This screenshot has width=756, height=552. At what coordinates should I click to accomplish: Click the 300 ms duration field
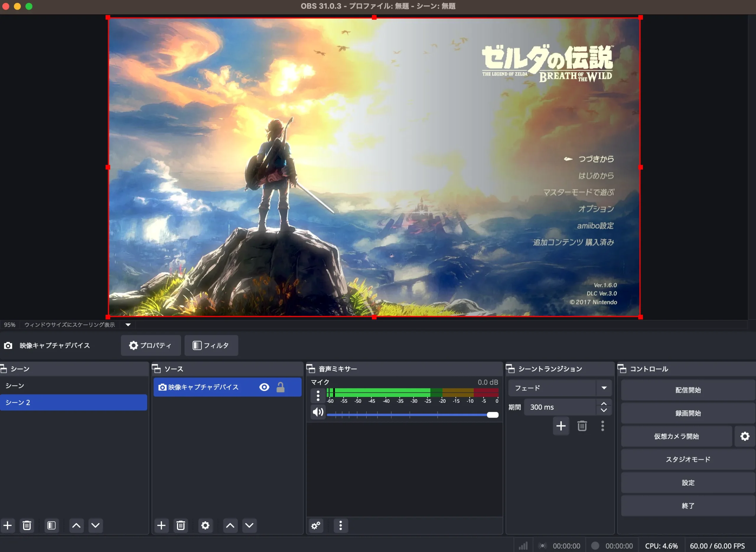[x=560, y=407]
